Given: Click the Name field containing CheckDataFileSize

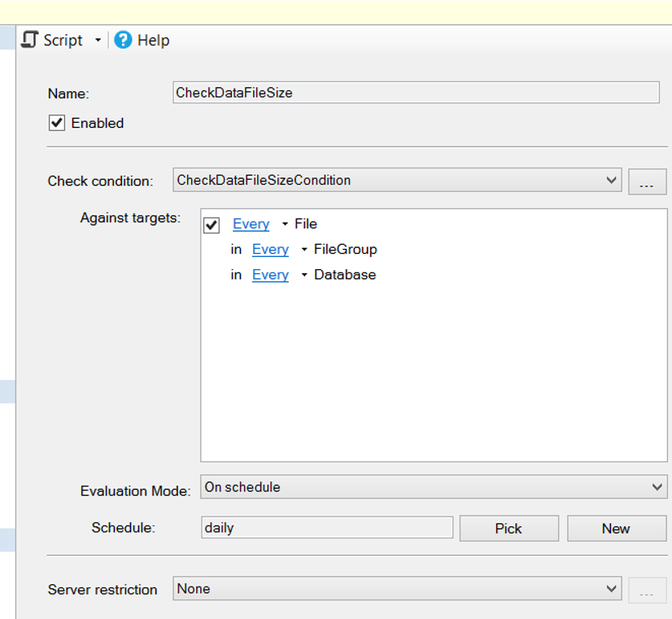Looking at the screenshot, I should tap(416, 93).
